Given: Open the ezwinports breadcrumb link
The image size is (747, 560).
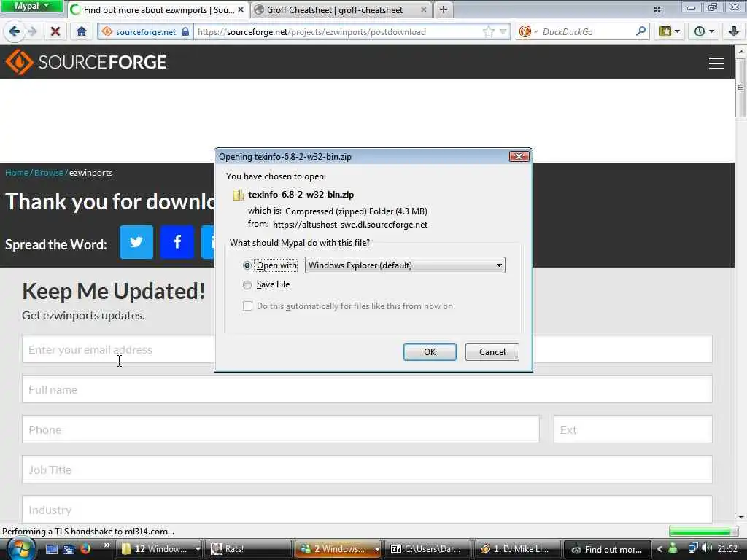Looking at the screenshot, I should click(90, 173).
